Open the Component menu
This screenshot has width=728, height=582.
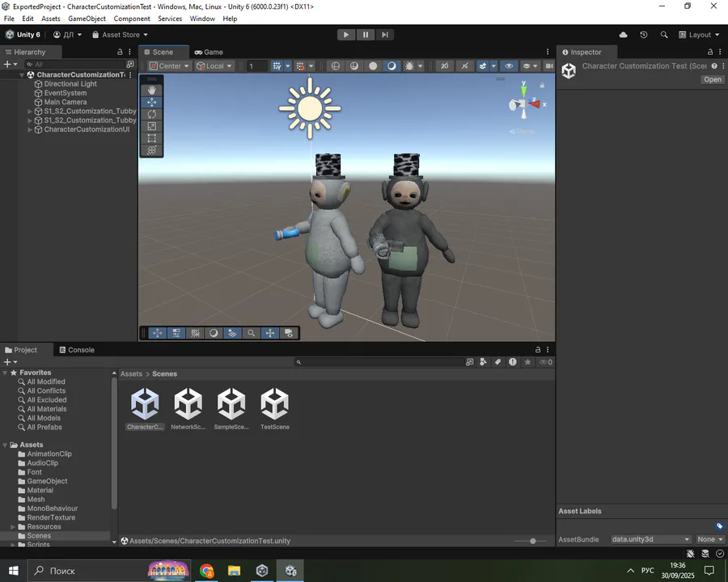pos(132,19)
